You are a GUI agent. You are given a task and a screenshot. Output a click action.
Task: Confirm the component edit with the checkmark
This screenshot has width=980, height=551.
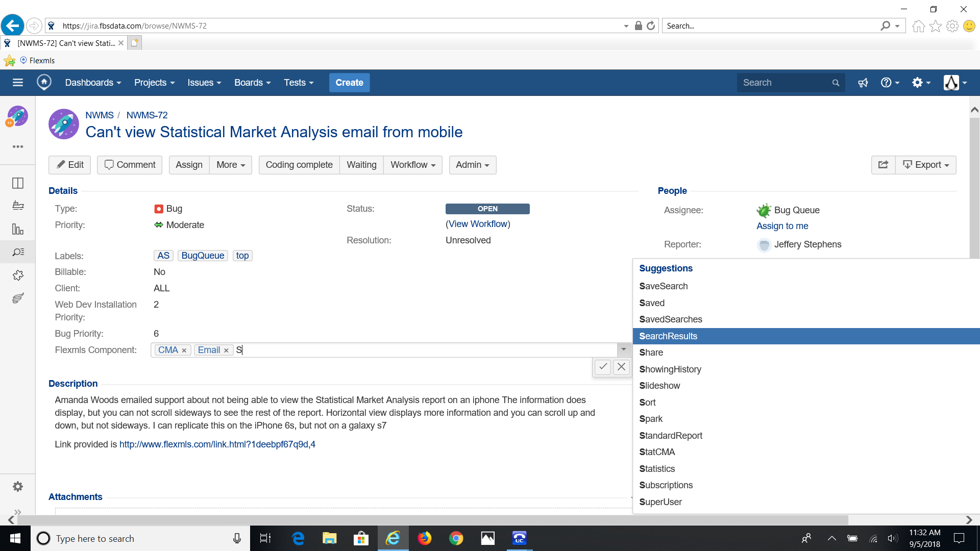(603, 367)
